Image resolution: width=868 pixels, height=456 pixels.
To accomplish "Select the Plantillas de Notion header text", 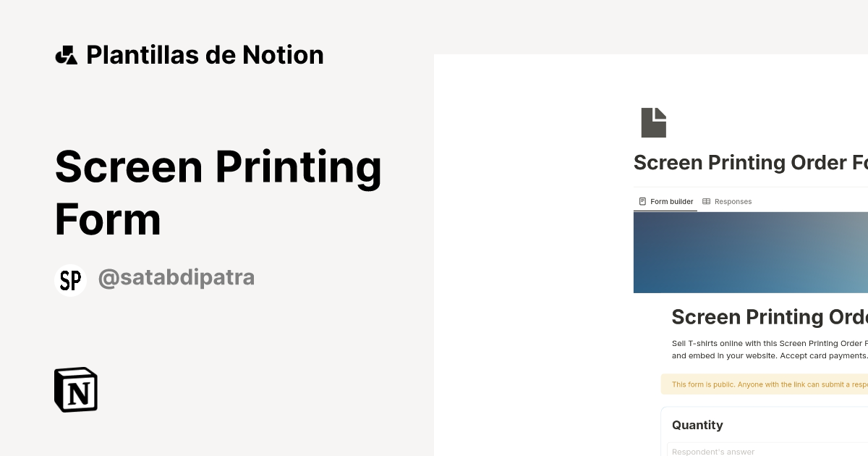I will click(205, 54).
